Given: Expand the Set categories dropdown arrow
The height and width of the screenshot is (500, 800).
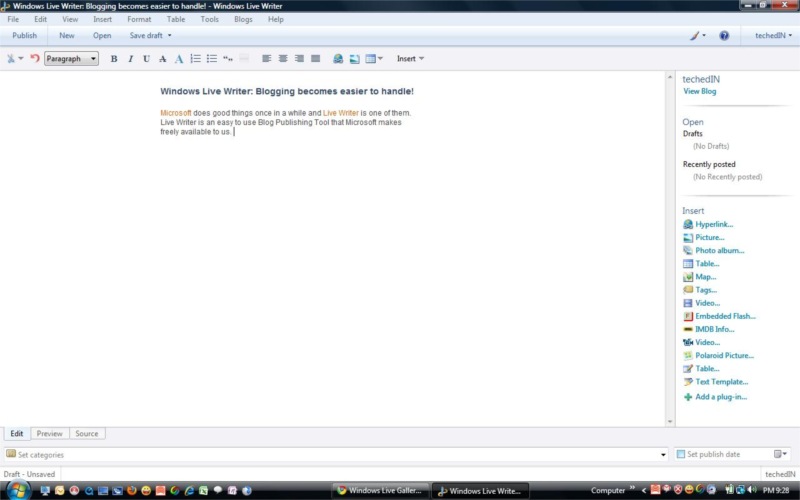Looking at the screenshot, I should pos(663,455).
